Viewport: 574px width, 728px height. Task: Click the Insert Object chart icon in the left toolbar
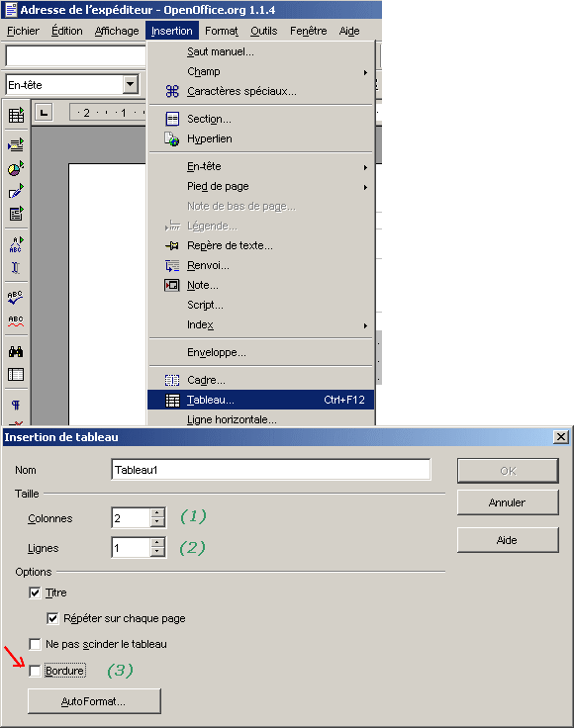point(16,168)
